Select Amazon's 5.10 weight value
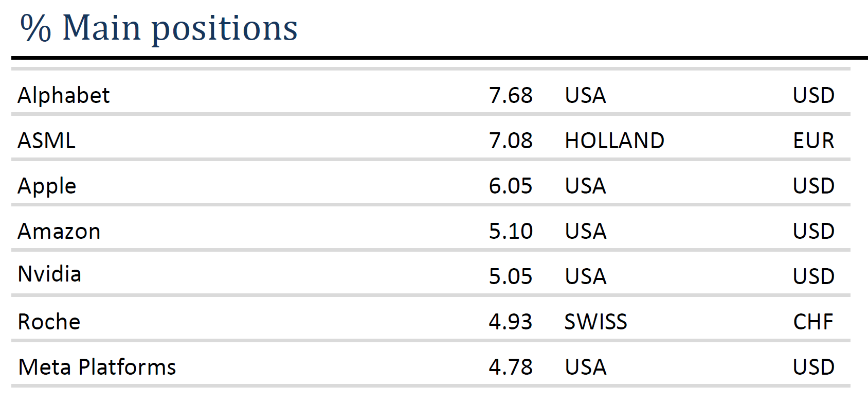868x403 pixels. coord(511,231)
